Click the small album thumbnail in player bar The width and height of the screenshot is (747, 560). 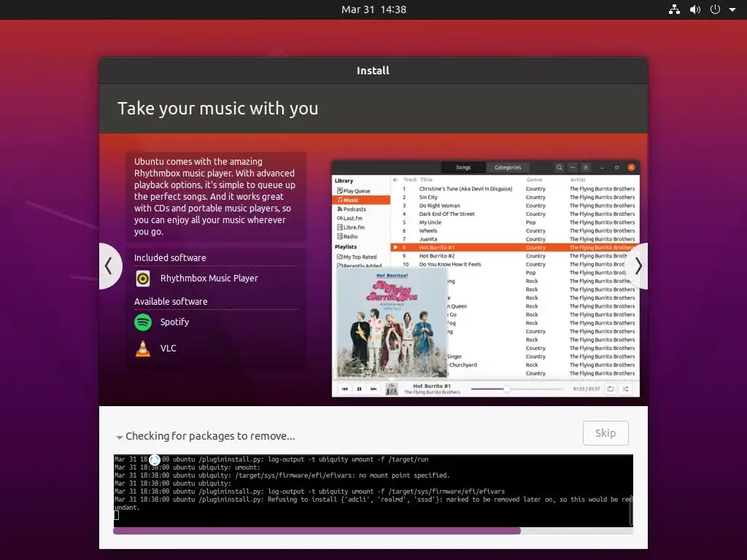click(x=392, y=389)
